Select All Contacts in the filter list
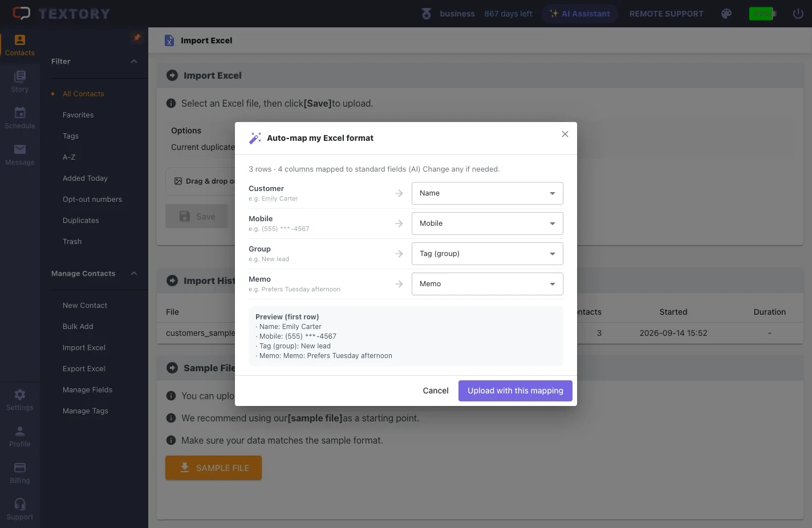812x528 pixels. click(83, 94)
